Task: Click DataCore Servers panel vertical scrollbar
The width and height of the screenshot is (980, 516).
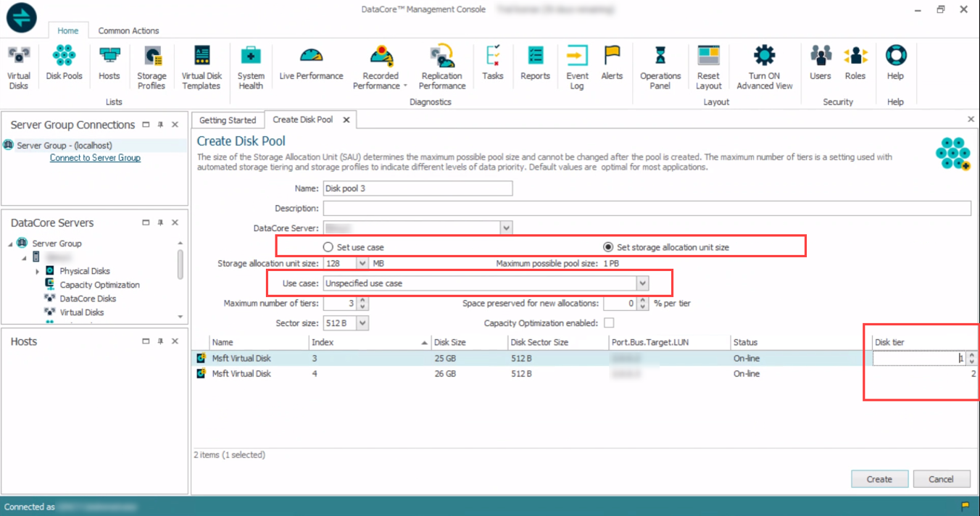Action: click(x=180, y=266)
